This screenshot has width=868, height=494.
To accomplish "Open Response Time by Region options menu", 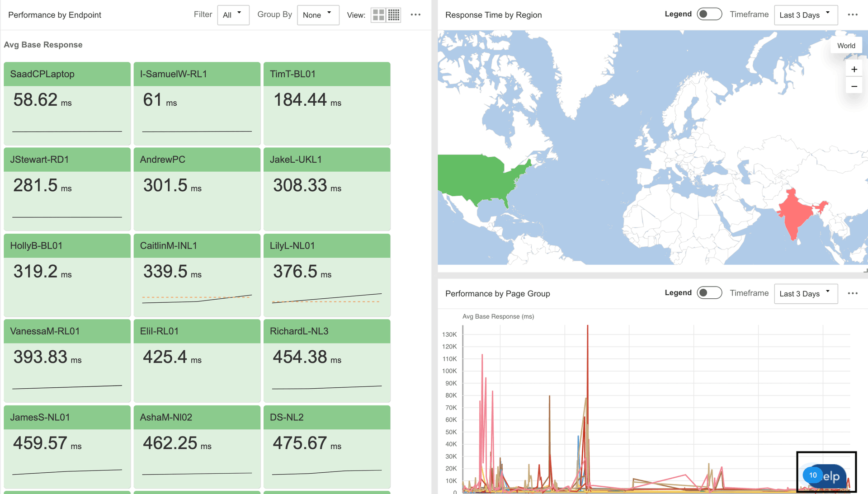I will [x=853, y=15].
